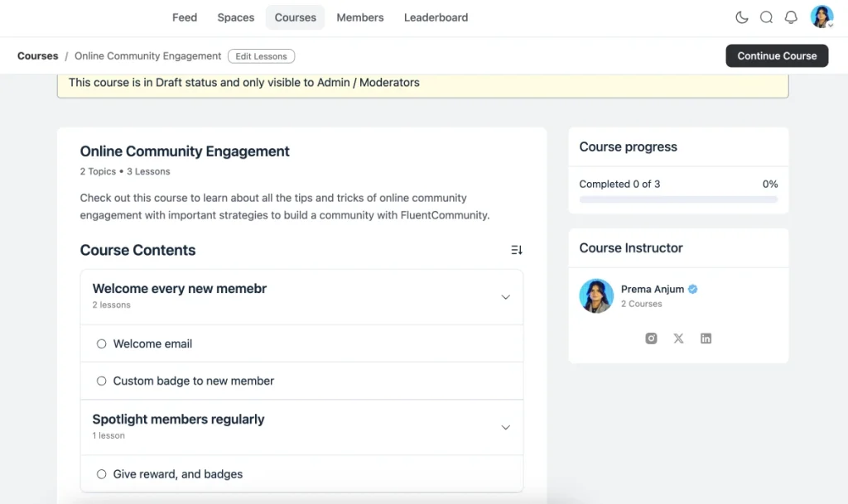Mark 'Give reward, and badges' circle

(x=101, y=474)
